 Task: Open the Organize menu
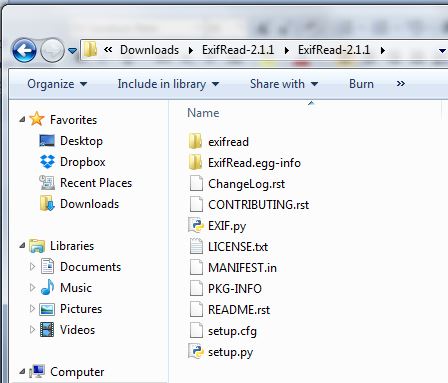coord(57,84)
